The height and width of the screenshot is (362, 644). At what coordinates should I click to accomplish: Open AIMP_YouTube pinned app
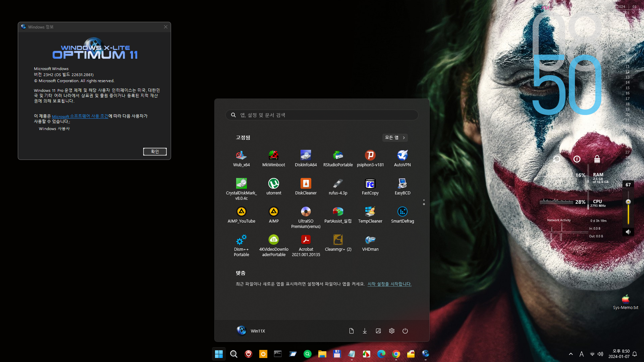(x=241, y=215)
